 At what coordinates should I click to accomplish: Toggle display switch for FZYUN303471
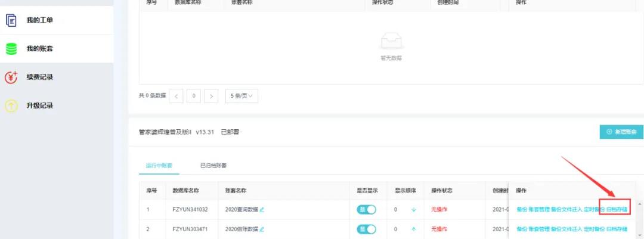coord(366,229)
